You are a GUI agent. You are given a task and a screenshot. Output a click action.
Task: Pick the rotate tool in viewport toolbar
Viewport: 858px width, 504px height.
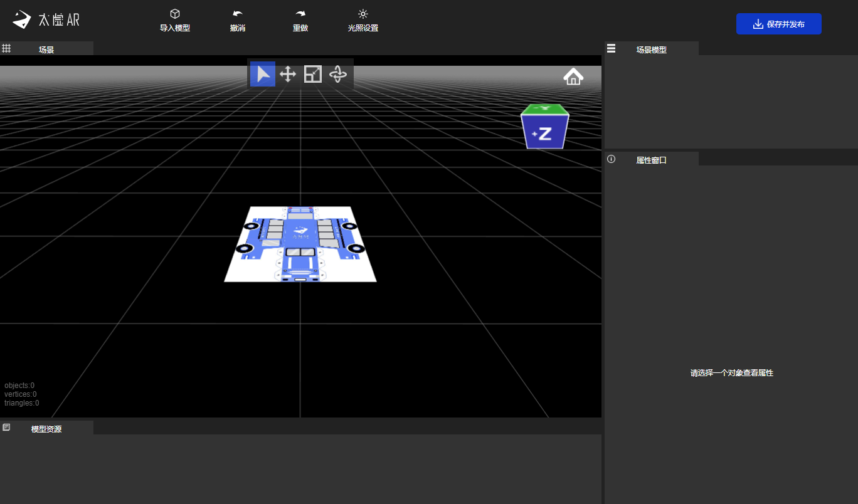[338, 74]
